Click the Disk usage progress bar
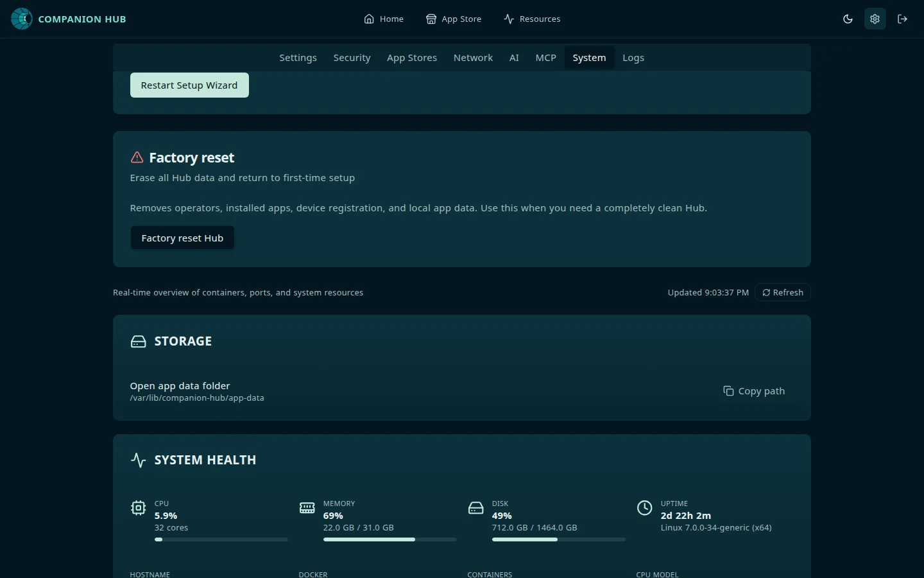Image resolution: width=924 pixels, height=578 pixels. click(559, 539)
